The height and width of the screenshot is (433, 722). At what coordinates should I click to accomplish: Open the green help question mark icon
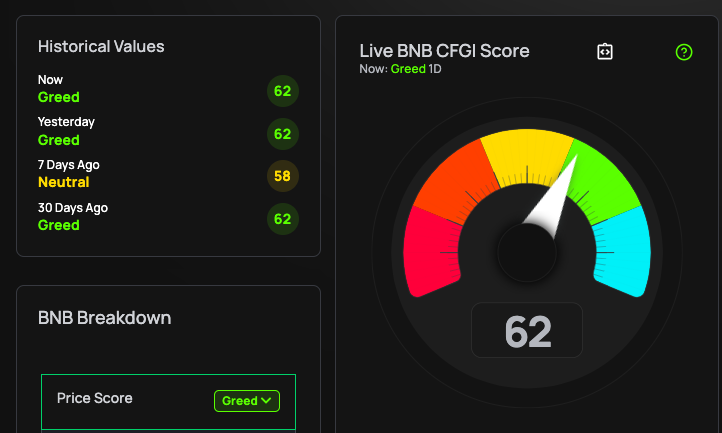[684, 52]
